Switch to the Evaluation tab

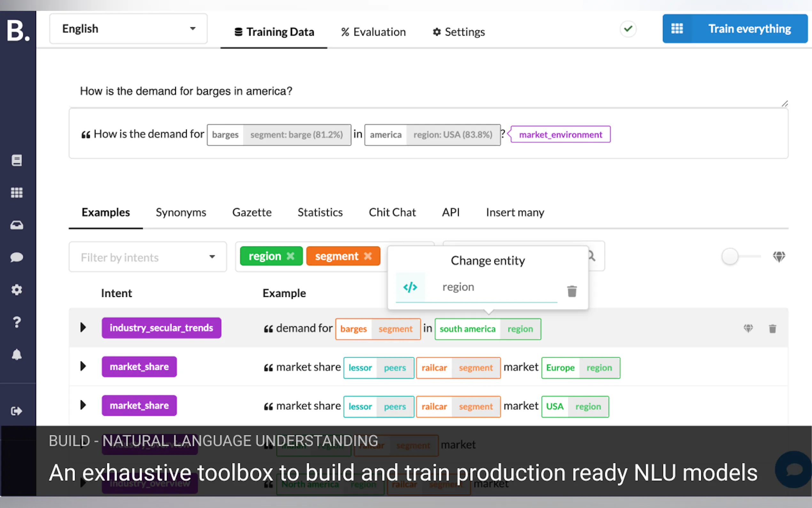373,32
